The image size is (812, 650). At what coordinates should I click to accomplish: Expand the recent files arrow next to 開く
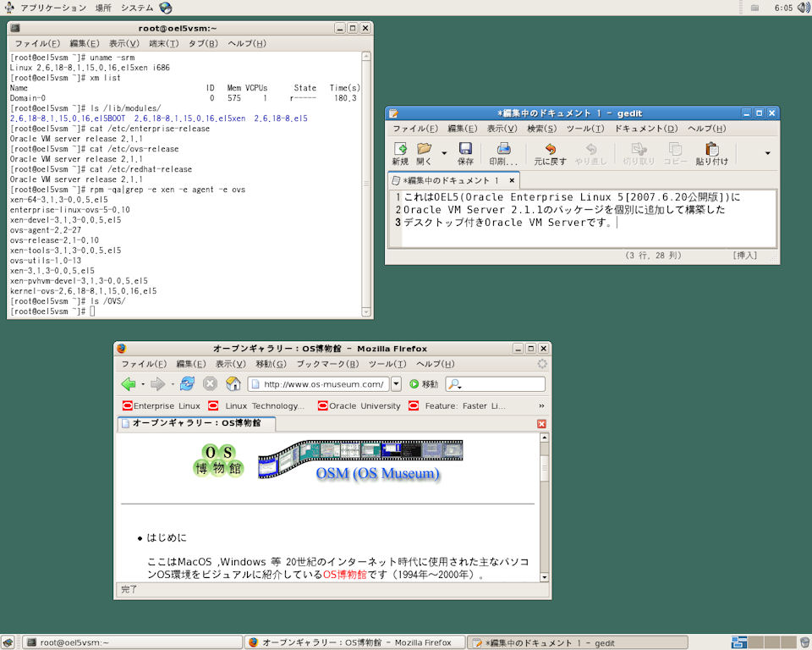(444, 153)
